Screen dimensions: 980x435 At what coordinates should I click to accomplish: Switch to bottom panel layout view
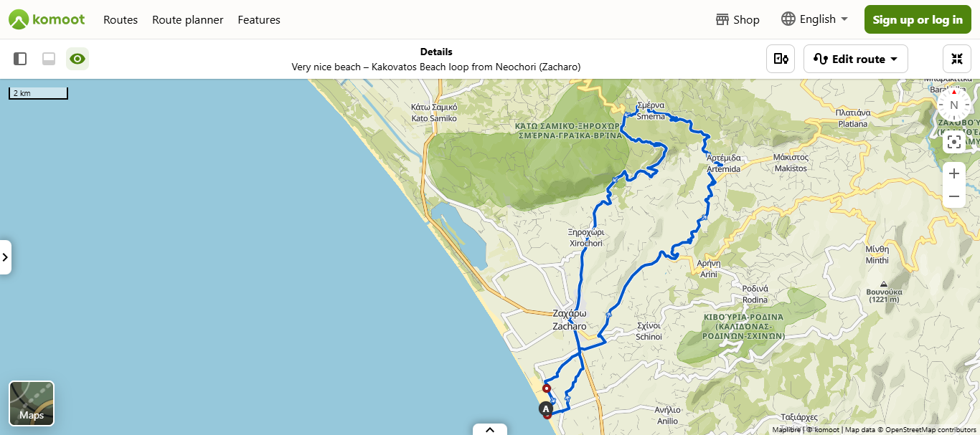click(x=49, y=59)
